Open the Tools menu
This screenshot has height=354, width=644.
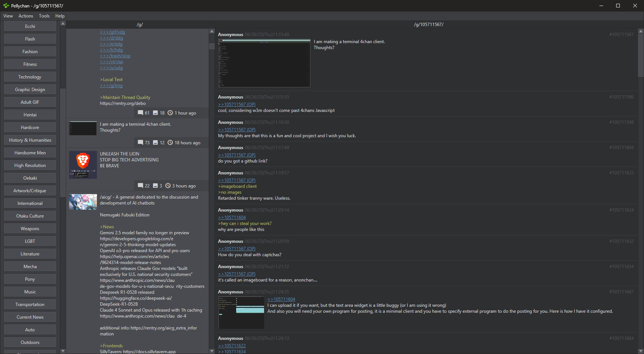(44, 16)
